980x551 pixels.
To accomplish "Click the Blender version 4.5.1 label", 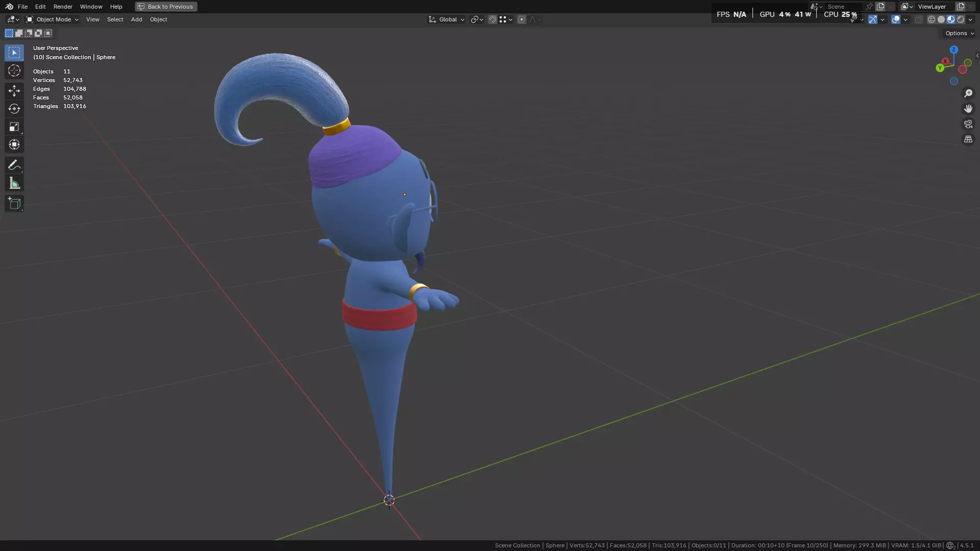I will (x=967, y=545).
